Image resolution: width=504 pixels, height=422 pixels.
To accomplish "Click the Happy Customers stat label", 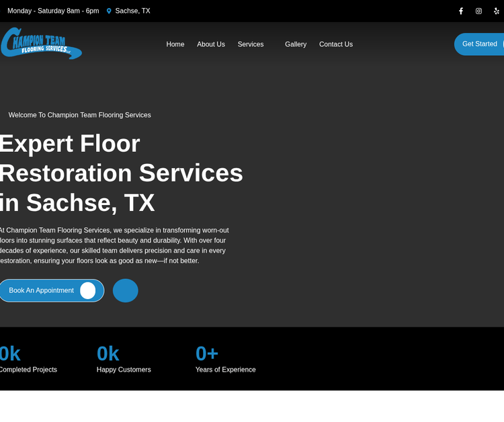I will click(124, 370).
